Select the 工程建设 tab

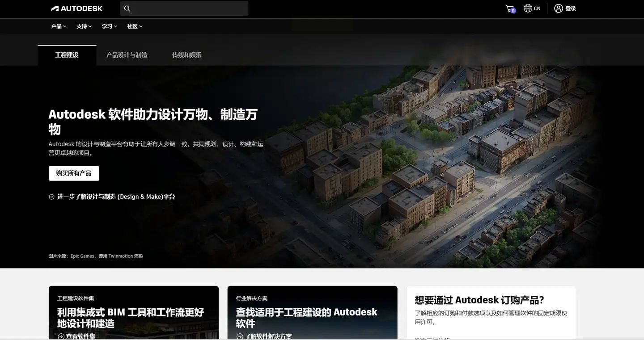(67, 55)
